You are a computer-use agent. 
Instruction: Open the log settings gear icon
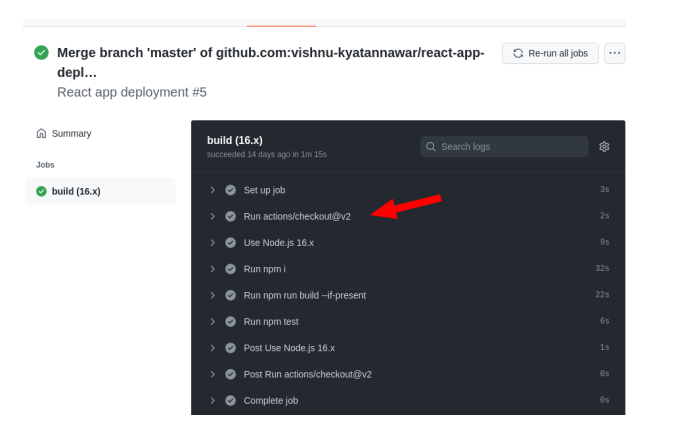604,147
